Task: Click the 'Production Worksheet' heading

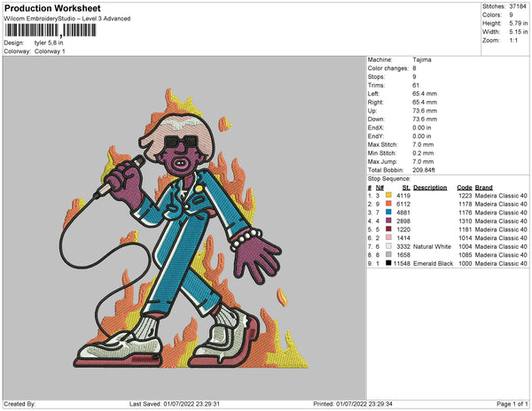Action: pyautogui.click(x=52, y=8)
